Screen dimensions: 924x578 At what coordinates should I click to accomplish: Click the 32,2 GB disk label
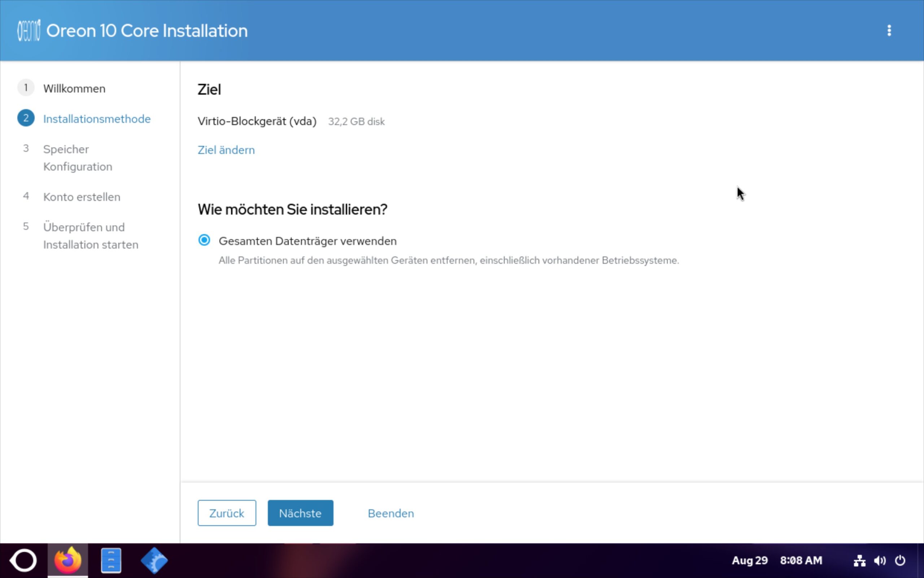click(x=356, y=122)
